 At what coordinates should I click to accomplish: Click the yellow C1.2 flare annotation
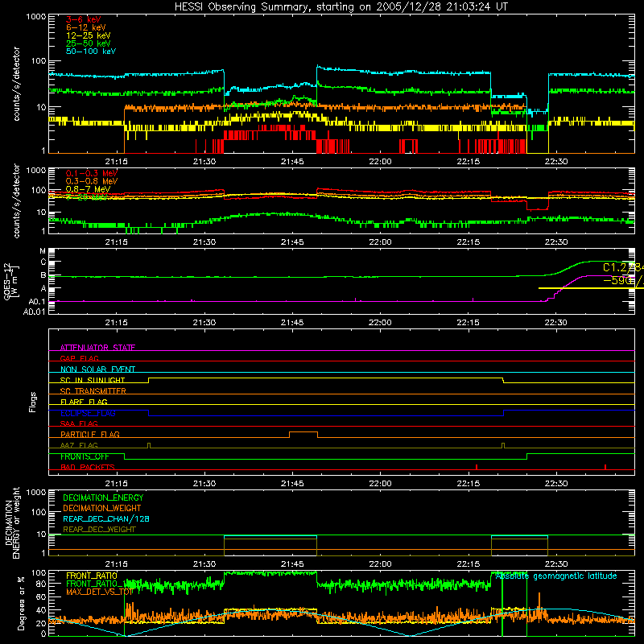tap(623, 267)
